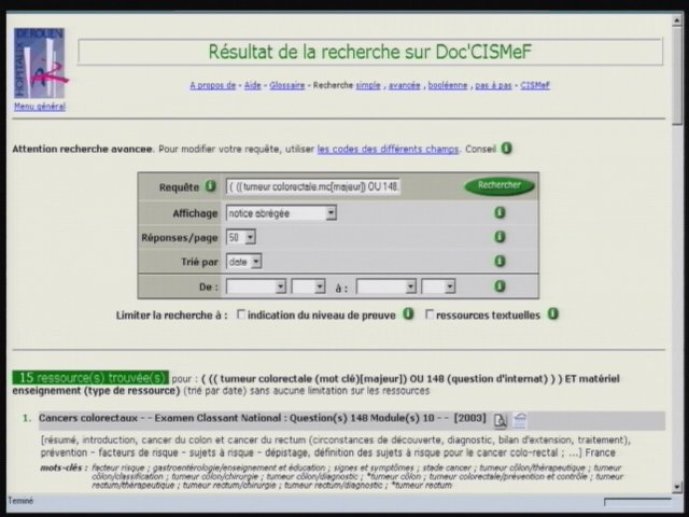Open the info icon next to Conseil
689x517 pixels.
click(x=507, y=148)
